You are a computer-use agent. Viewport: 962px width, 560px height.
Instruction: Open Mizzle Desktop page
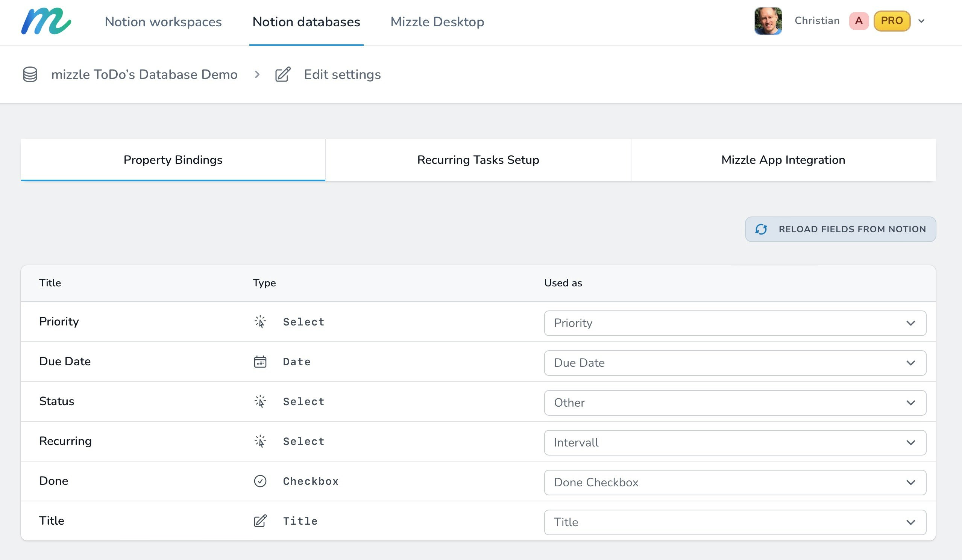437,22
